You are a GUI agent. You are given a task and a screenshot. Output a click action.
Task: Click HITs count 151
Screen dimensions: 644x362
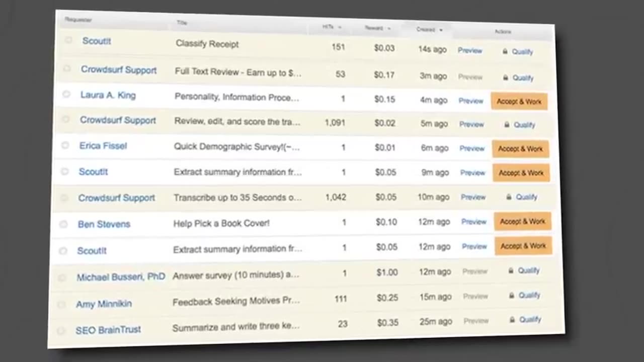click(339, 47)
